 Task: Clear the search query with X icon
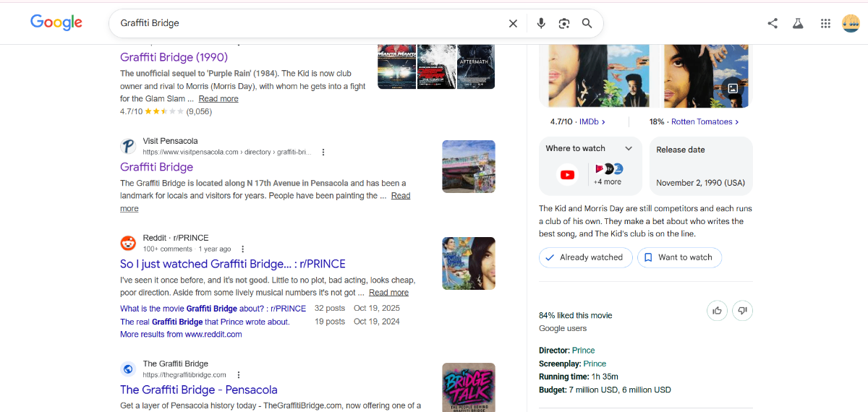coord(513,23)
